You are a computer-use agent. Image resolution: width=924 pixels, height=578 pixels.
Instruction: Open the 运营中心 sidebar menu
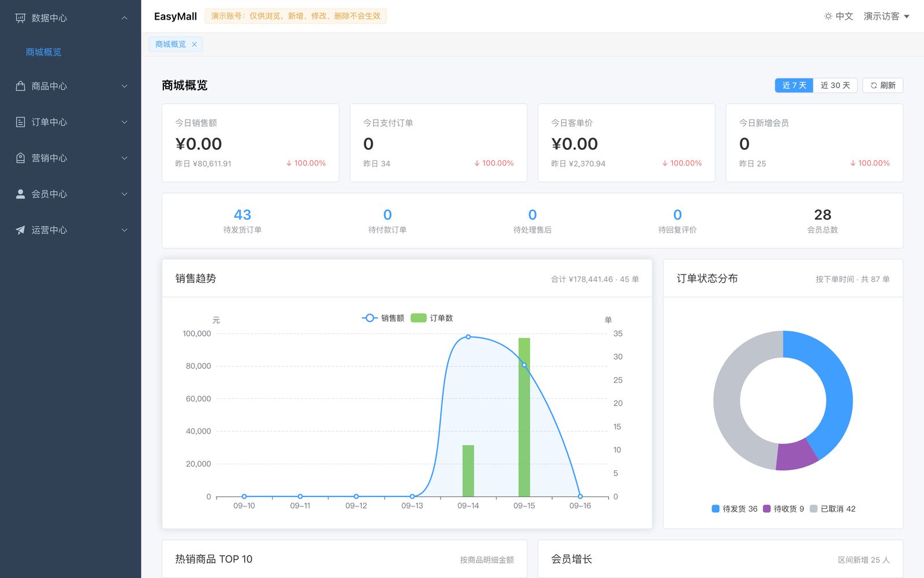(70, 230)
